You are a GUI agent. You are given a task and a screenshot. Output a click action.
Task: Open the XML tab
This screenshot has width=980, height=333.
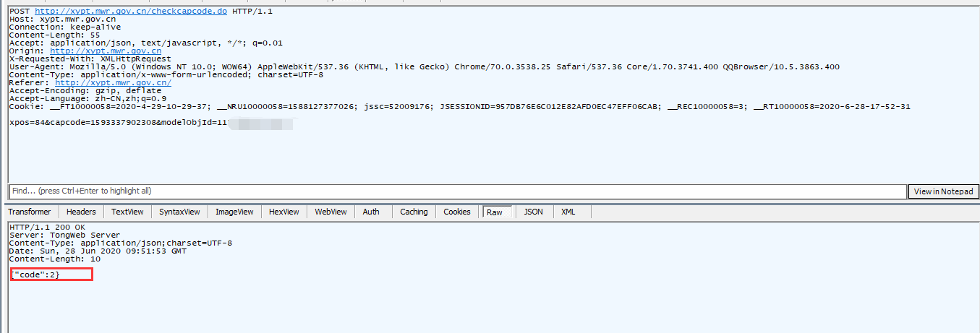(x=568, y=212)
